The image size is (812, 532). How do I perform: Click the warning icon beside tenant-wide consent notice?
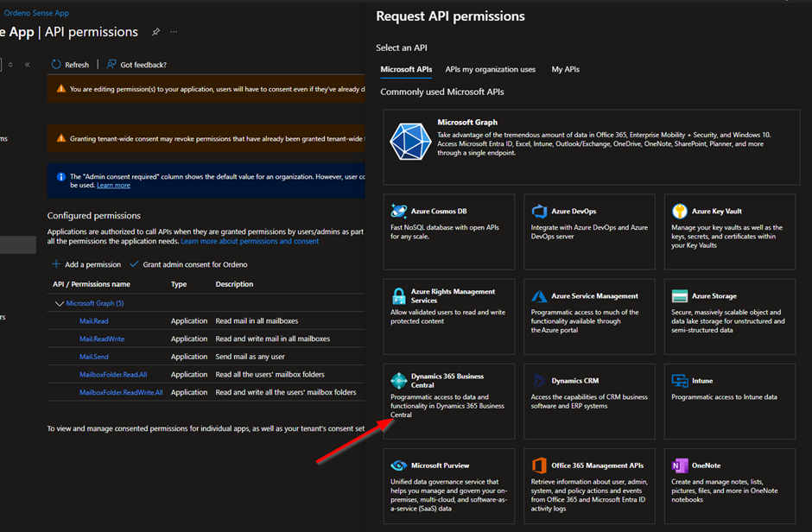(61, 138)
